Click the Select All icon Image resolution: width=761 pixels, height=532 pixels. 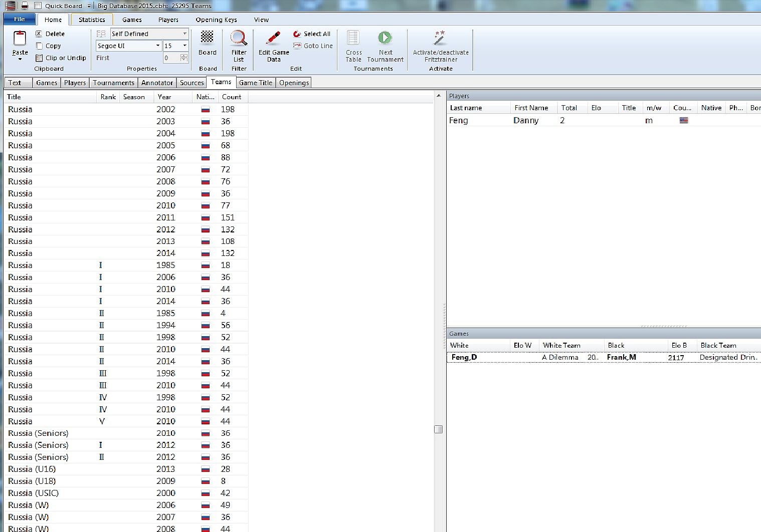pyautogui.click(x=297, y=34)
